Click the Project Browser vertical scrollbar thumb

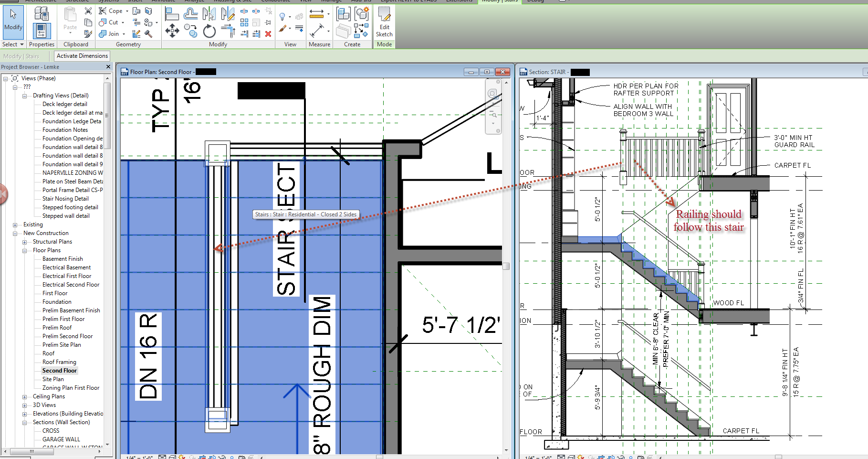point(107,116)
